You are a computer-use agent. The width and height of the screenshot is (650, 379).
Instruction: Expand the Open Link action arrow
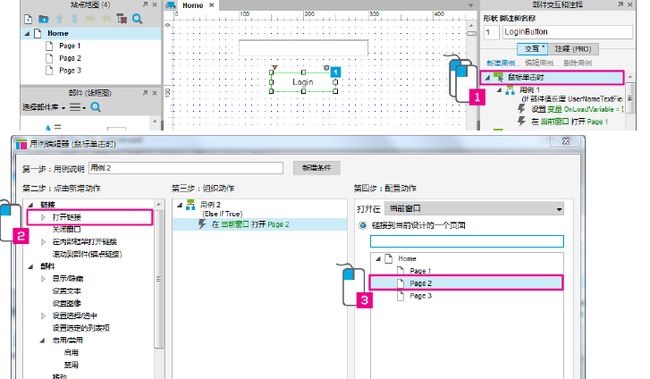coord(43,217)
